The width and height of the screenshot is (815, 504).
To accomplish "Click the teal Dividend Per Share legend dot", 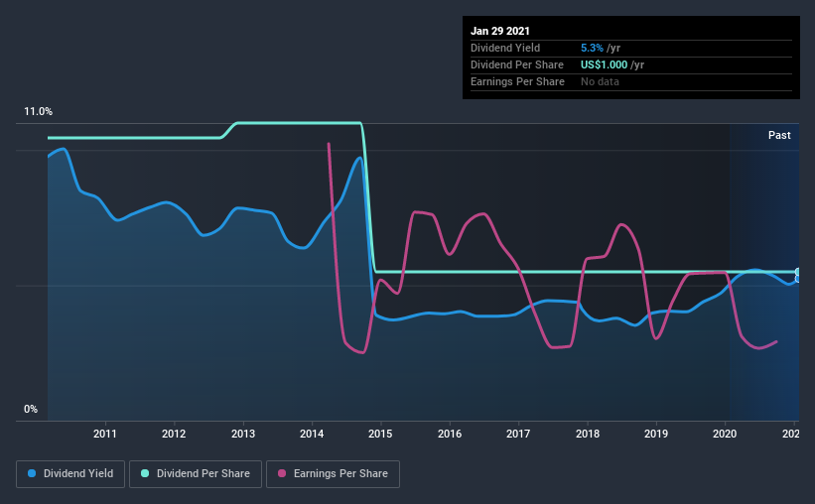I will click(x=145, y=473).
